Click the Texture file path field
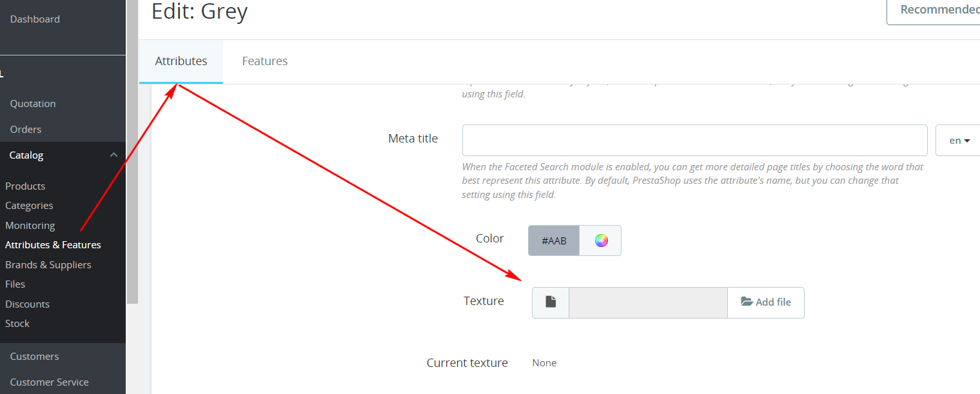 click(647, 302)
